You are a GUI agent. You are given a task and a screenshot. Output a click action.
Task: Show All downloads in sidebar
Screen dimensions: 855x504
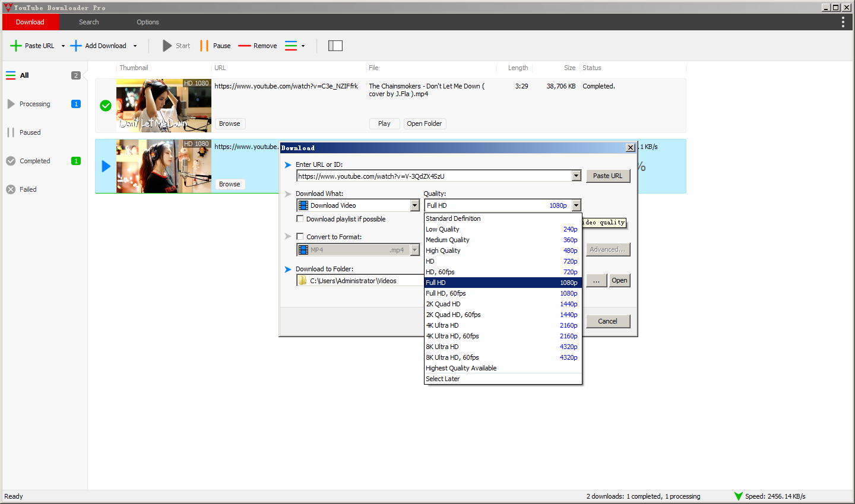[x=44, y=75]
